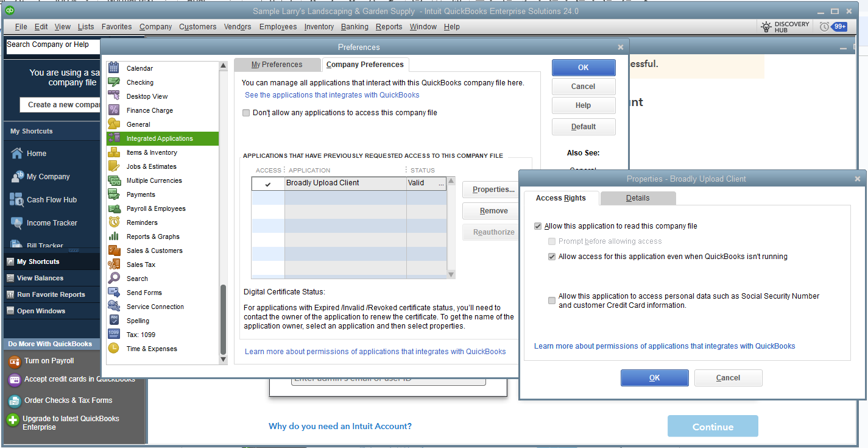
Task: Click the Help button in Preferences
Action: 584,105
